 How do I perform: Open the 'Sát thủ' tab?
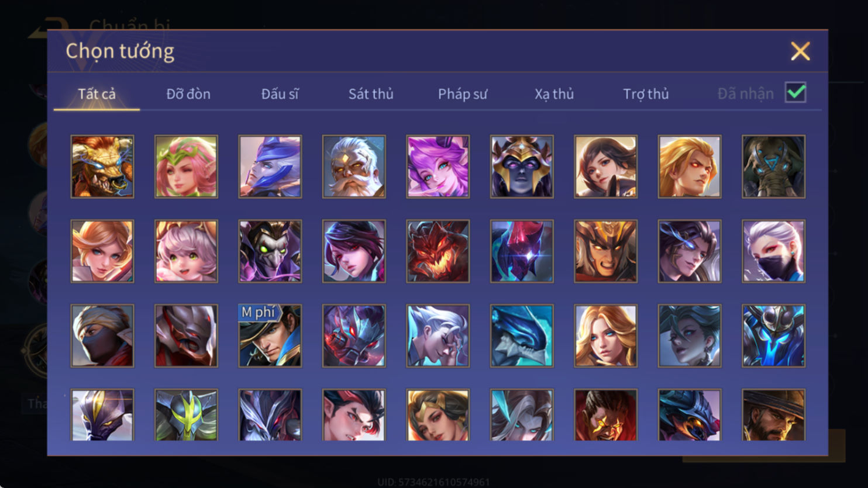point(371,94)
